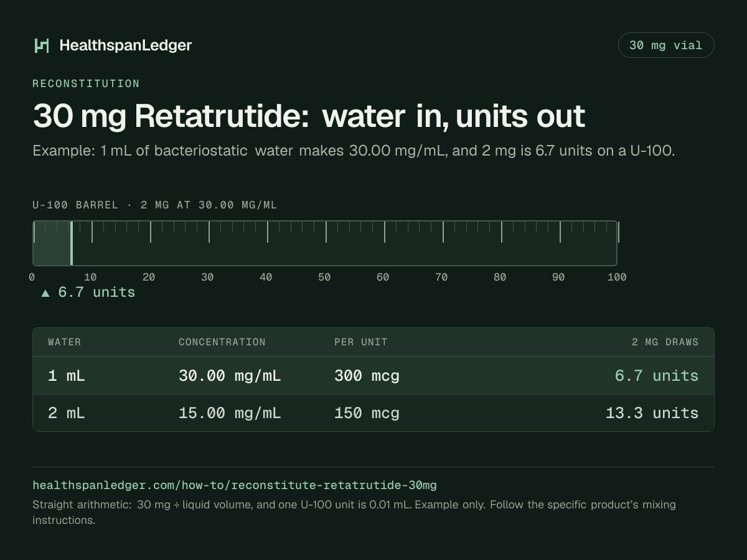Click the 50 scale label

(x=324, y=277)
